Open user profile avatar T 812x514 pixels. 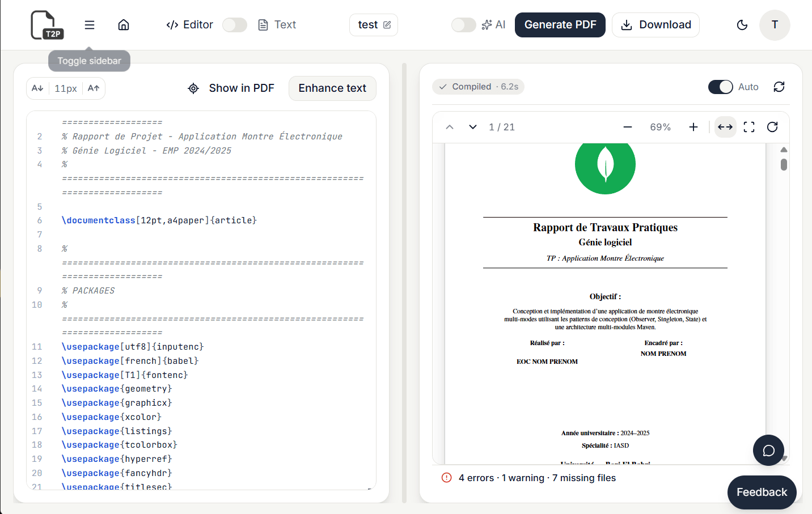pyautogui.click(x=775, y=25)
